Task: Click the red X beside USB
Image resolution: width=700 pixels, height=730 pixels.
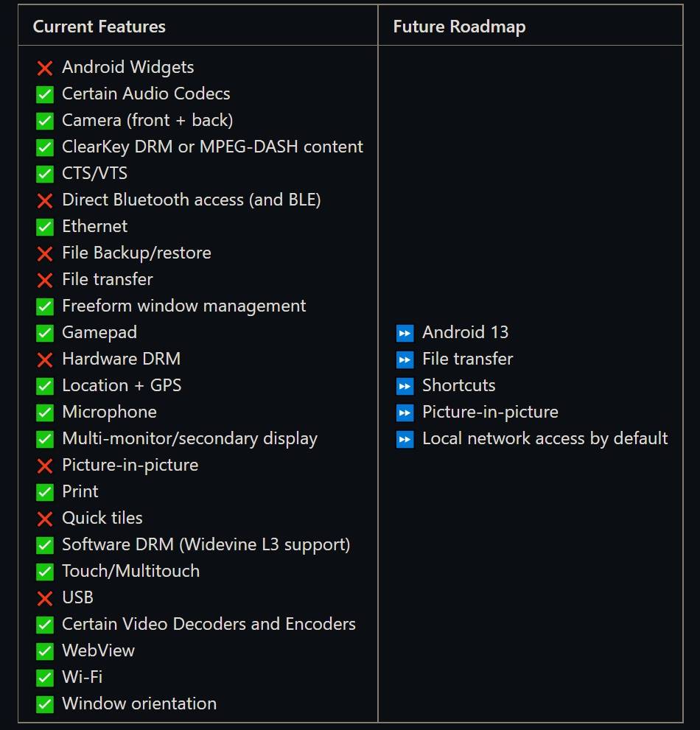Action: (x=45, y=598)
